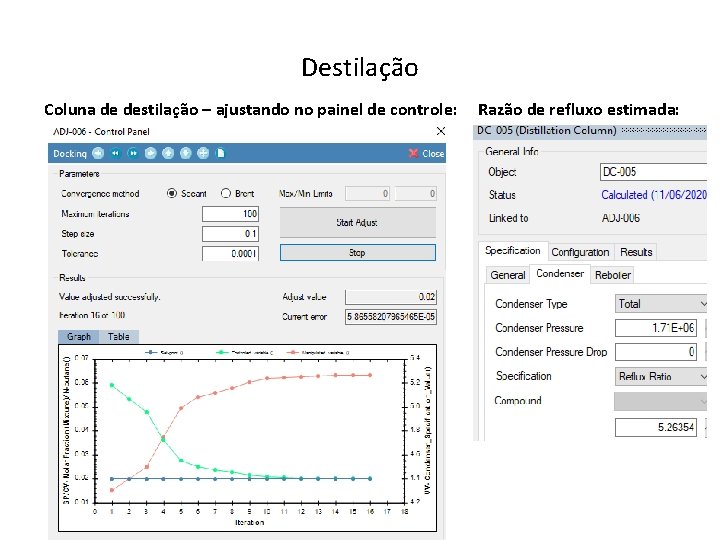This screenshot has height=540, width=720.
Task: Click the Current error value field
Action: pos(391,316)
